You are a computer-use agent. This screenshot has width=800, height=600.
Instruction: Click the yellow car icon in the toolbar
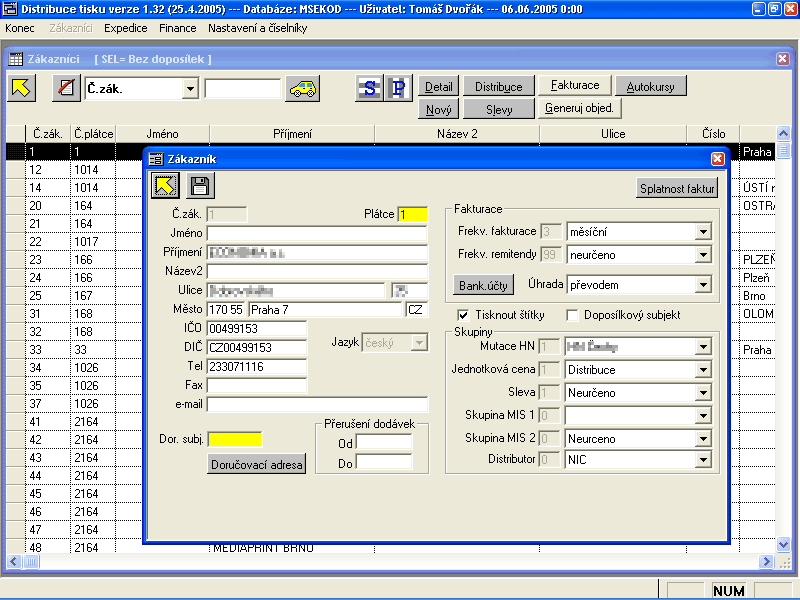(x=303, y=89)
